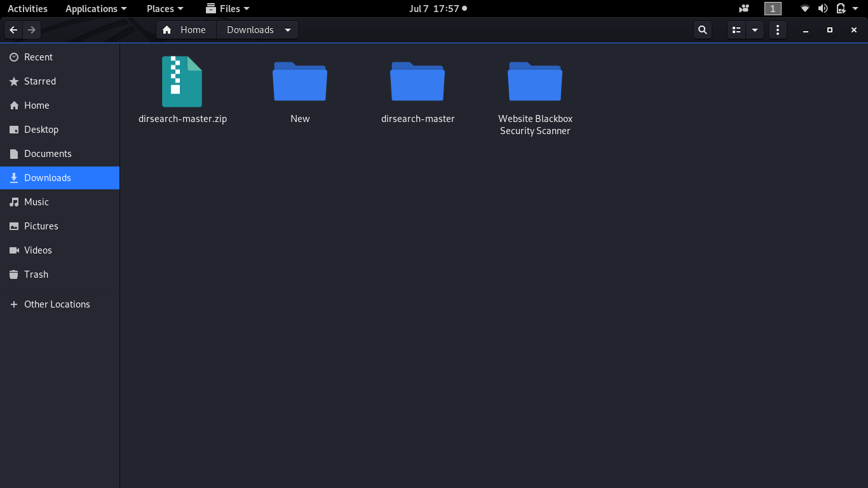Screen dimensions: 868x488
Task: Open Trash in the sidebar
Action: click(60, 274)
